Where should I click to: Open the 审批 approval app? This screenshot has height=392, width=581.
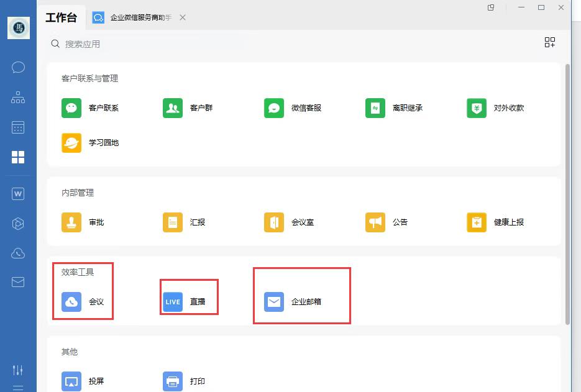coord(72,222)
